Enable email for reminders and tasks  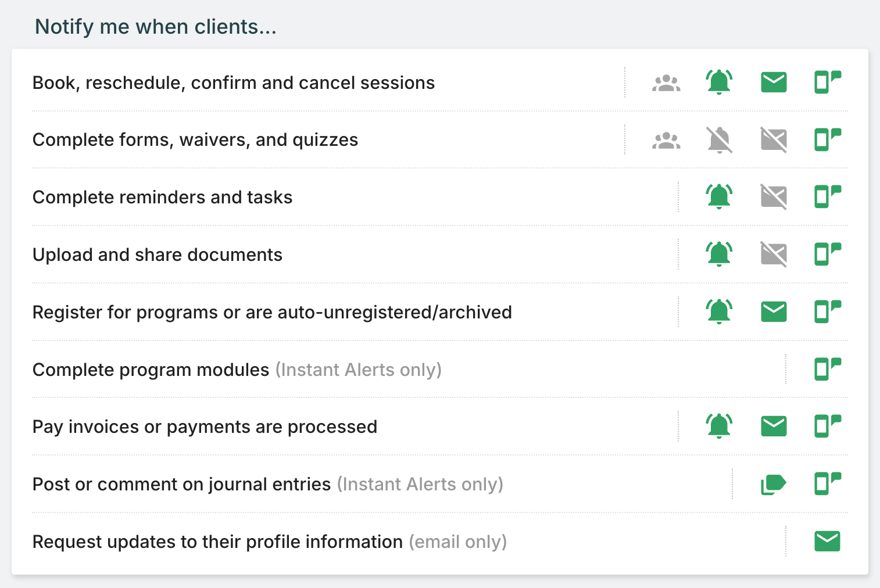[774, 197]
